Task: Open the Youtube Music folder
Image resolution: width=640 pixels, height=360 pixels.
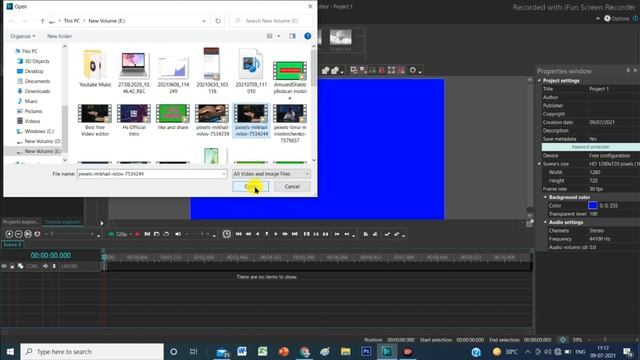Action: click(95, 68)
